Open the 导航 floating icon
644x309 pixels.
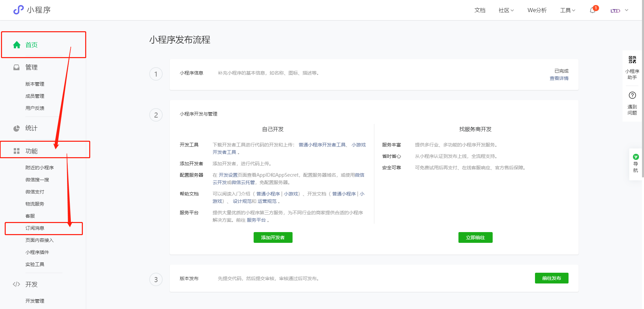click(636, 157)
